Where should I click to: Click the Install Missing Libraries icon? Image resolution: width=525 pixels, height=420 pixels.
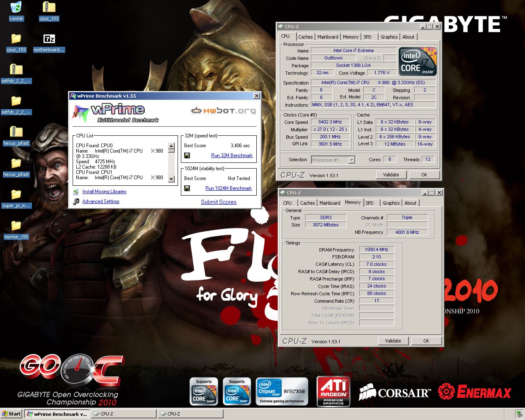pos(76,192)
